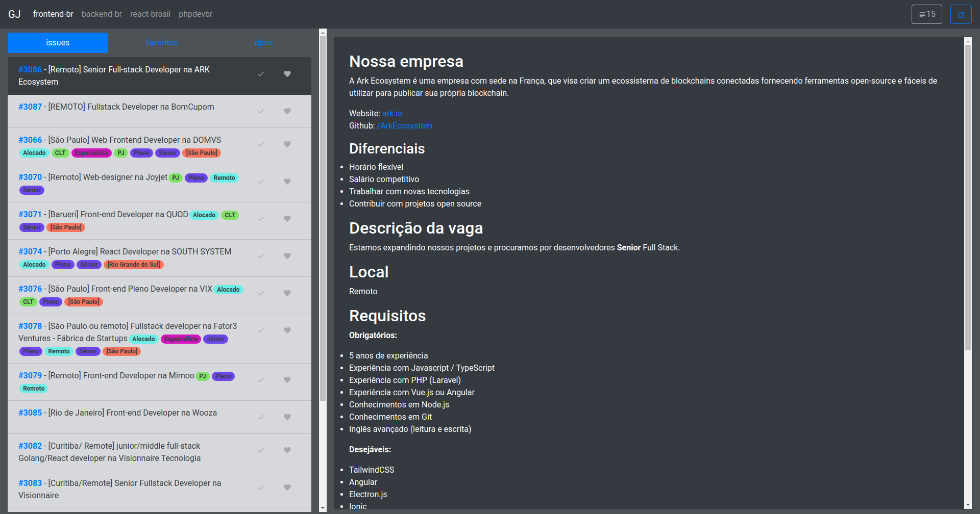The height and width of the screenshot is (514, 980).
Task: Open issue link #3066
Action: 30,140
